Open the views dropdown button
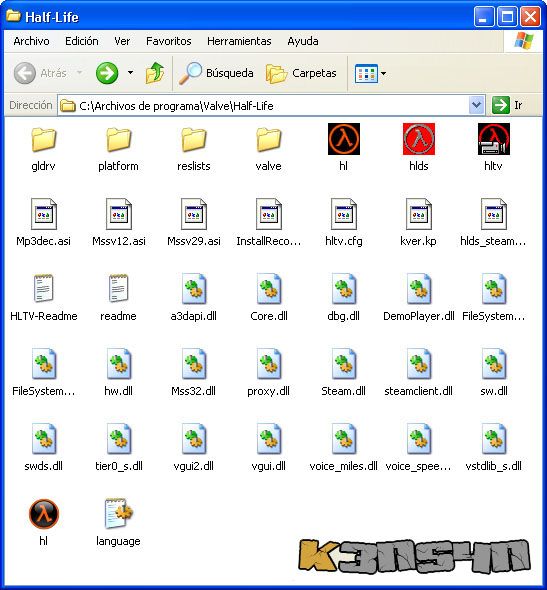 pyautogui.click(x=371, y=73)
